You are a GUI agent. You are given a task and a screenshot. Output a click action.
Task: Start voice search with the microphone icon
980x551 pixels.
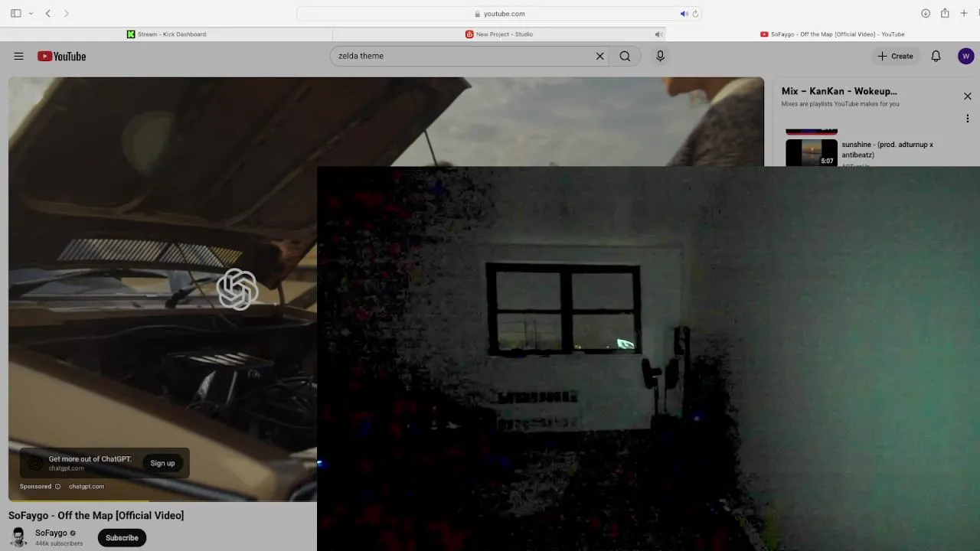[x=660, y=56]
